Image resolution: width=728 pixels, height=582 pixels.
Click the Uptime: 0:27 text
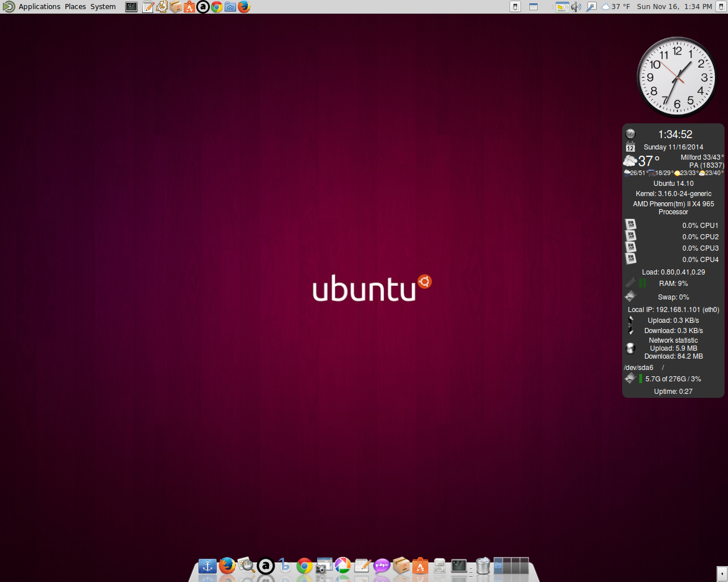673,392
